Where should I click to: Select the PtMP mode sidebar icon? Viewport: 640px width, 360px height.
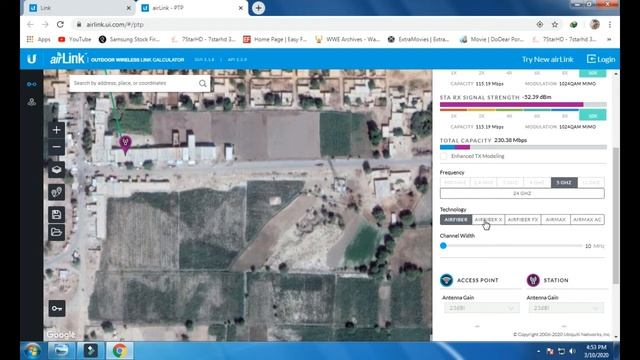tap(31, 102)
